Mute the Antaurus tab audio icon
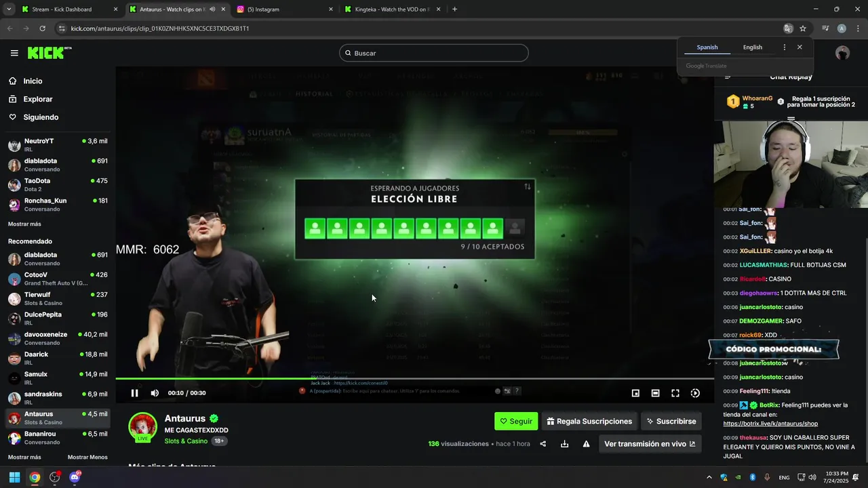Image resolution: width=868 pixels, height=488 pixels. (212, 9)
